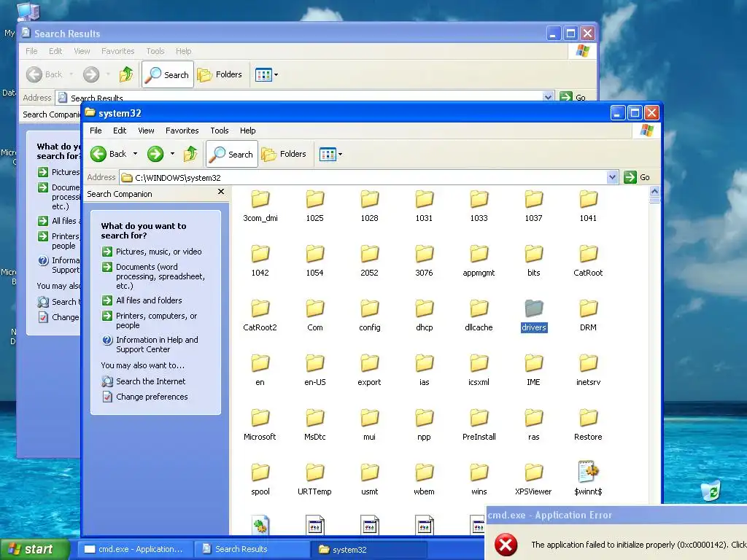Select the Microsoft folder
The image size is (747, 560).
(x=260, y=425)
